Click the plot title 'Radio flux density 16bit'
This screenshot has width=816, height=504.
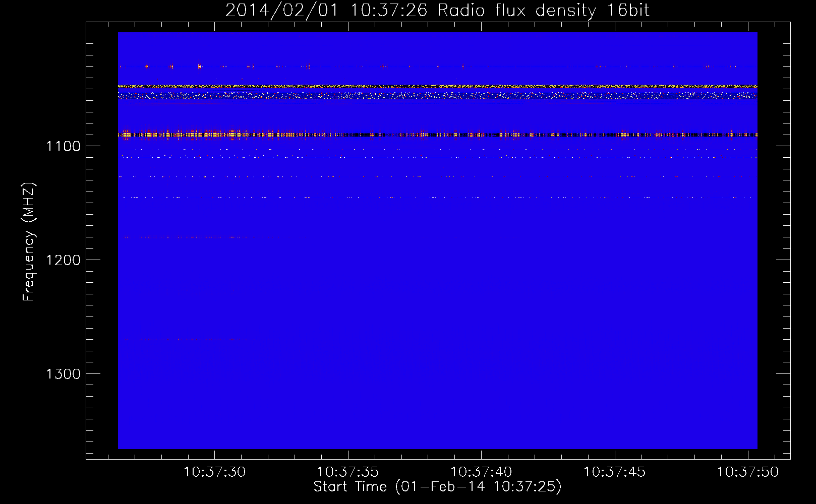543,11
